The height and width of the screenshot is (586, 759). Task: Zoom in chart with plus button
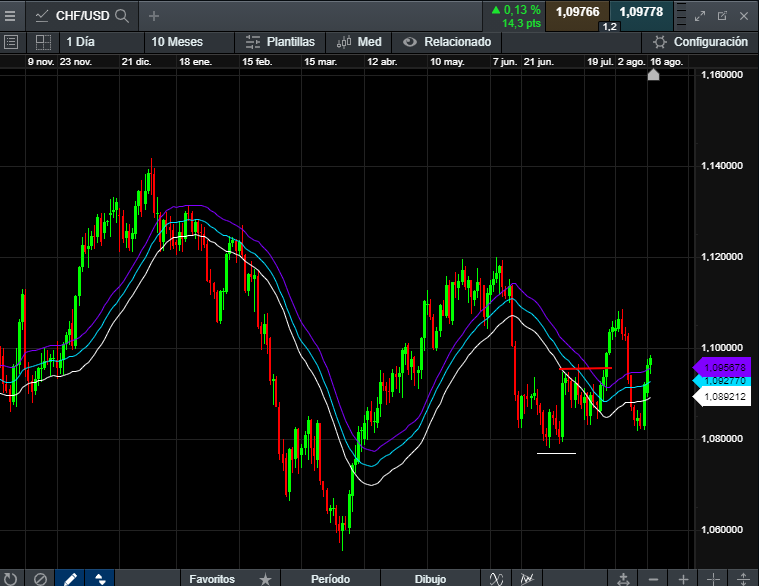tap(683, 579)
